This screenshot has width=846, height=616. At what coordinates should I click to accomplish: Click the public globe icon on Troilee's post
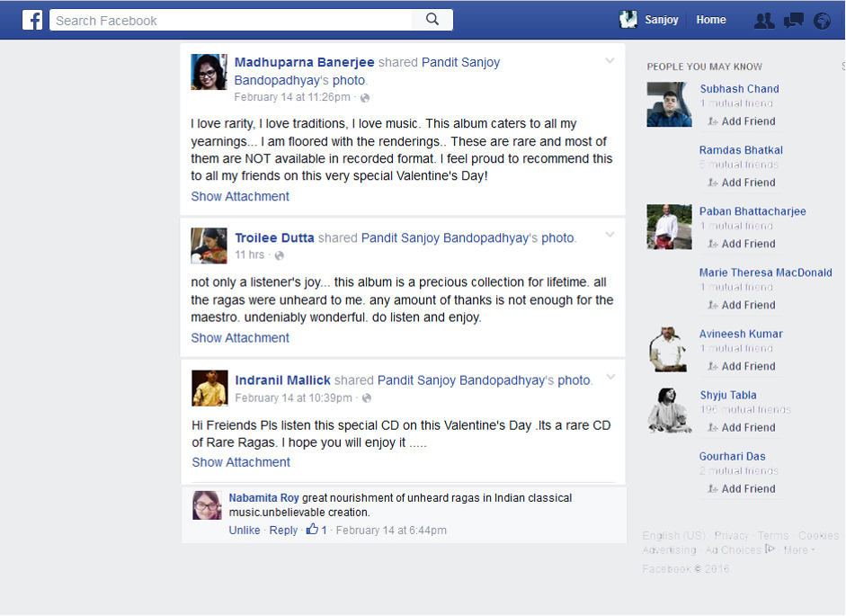click(279, 255)
